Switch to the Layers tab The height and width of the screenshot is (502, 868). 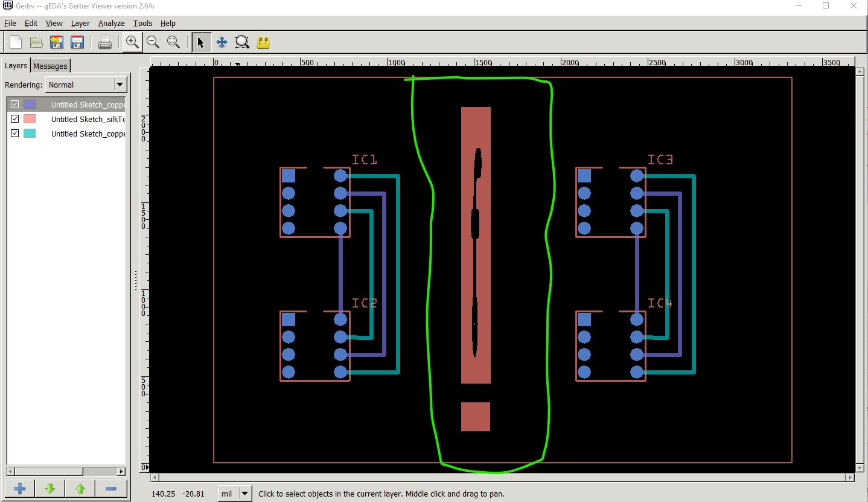(16, 66)
